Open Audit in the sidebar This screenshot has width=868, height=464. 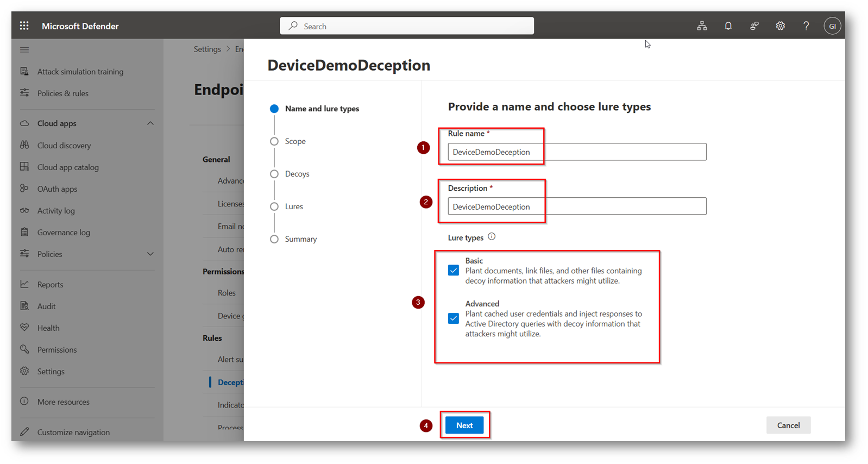tap(46, 306)
